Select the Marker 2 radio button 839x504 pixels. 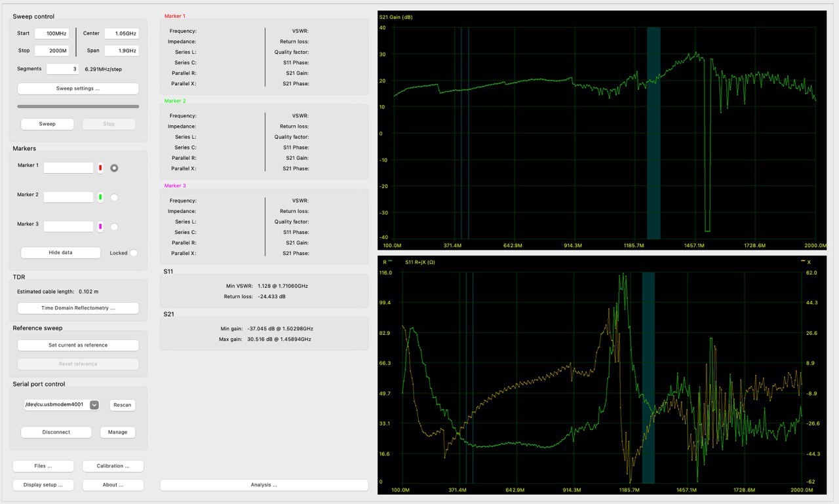pyautogui.click(x=114, y=197)
